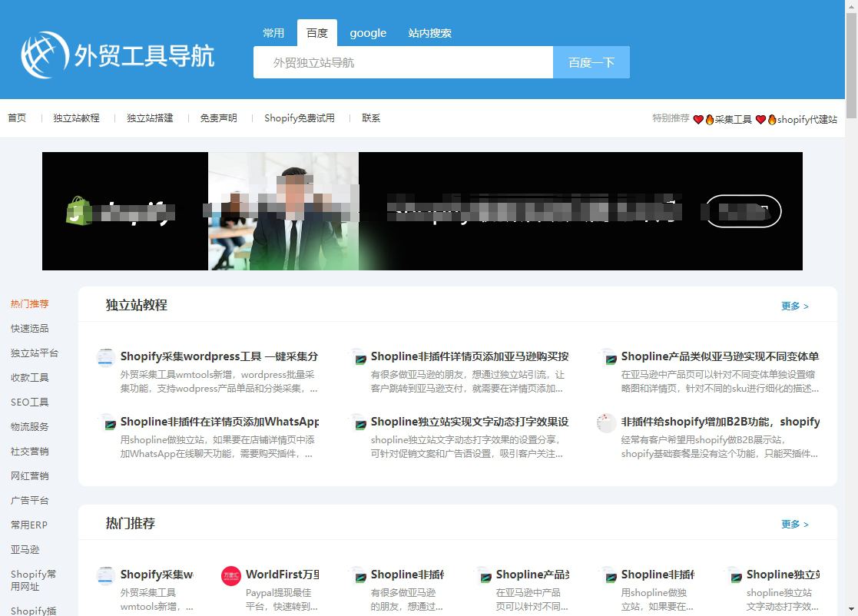
Task: Click the red WorldFirst万里汇 icon
Action: (231, 575)
